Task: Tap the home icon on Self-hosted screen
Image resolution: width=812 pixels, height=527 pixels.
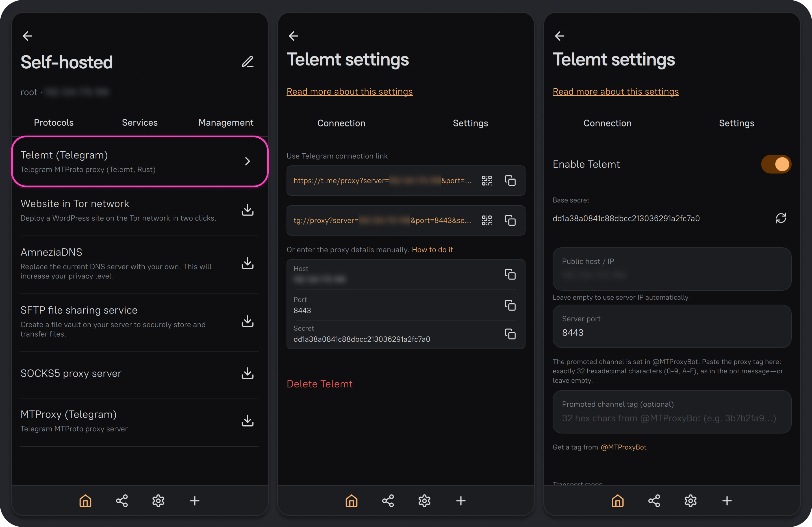Action: 85,501
